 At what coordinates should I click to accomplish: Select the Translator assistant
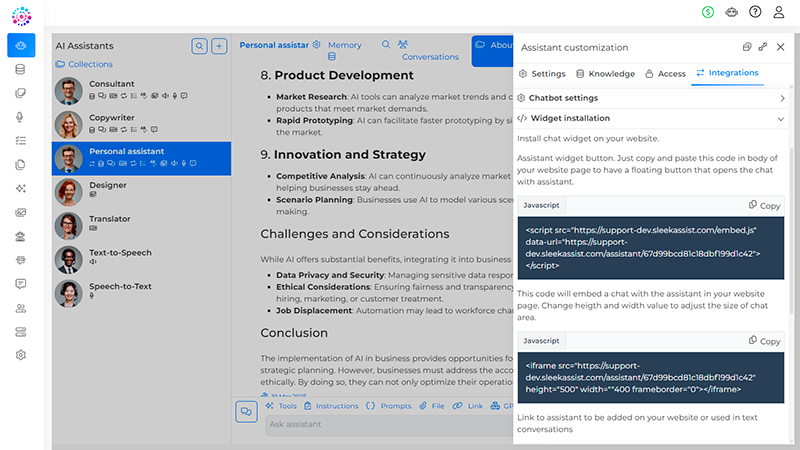pos(141,226)
